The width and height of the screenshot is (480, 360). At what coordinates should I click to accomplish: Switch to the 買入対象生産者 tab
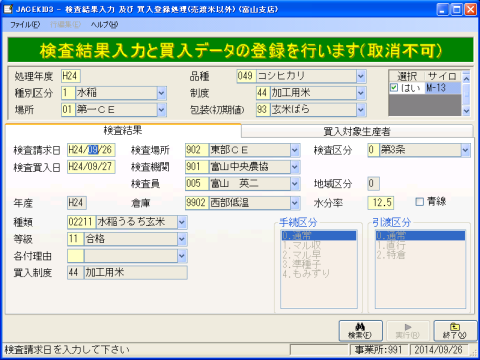[x=357, y=132]
